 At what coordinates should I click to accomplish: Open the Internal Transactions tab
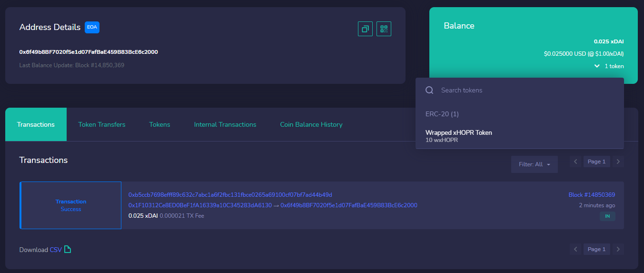(225, 124)
